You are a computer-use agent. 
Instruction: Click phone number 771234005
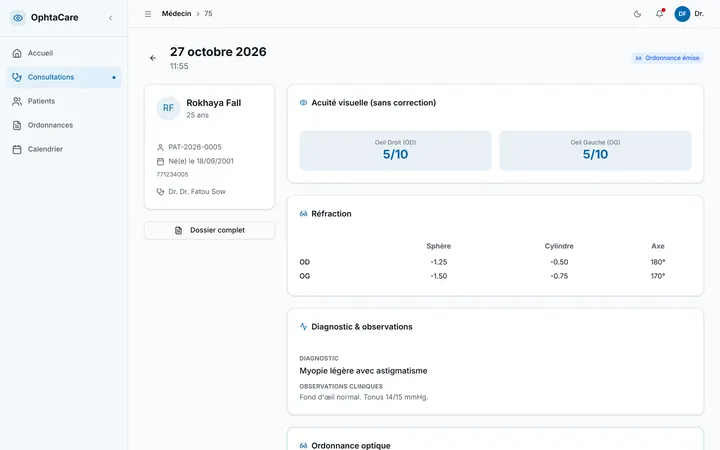[172, 174]
